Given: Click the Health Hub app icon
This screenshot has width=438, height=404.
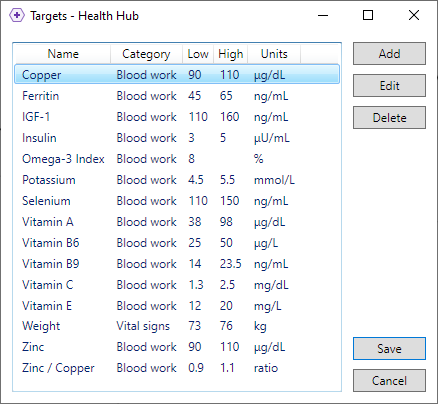Looking at the screenshot, I should click(17, 15).
